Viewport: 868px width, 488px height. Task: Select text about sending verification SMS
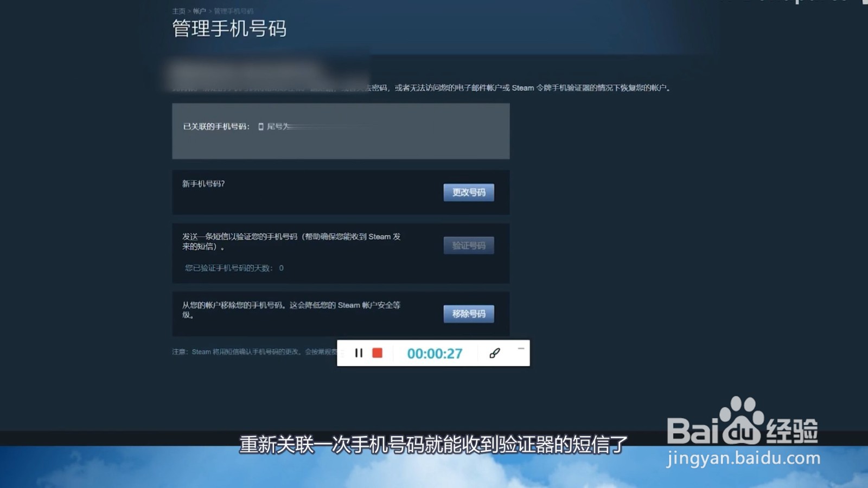(x=291, y=241)
